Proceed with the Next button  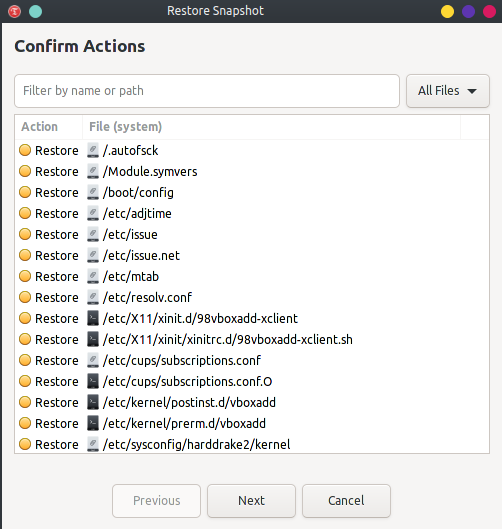click(x=251, y=501)
